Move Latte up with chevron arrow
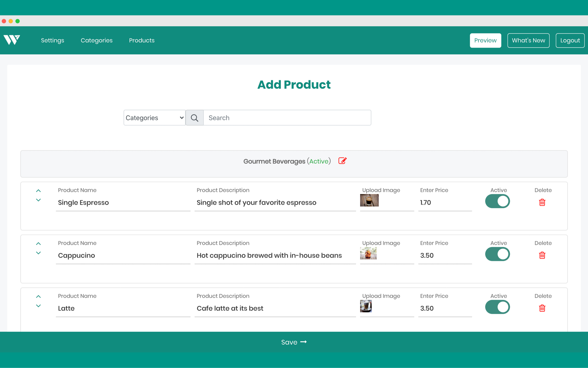Screen dimensions: 588x368 [x=38, y=296]
